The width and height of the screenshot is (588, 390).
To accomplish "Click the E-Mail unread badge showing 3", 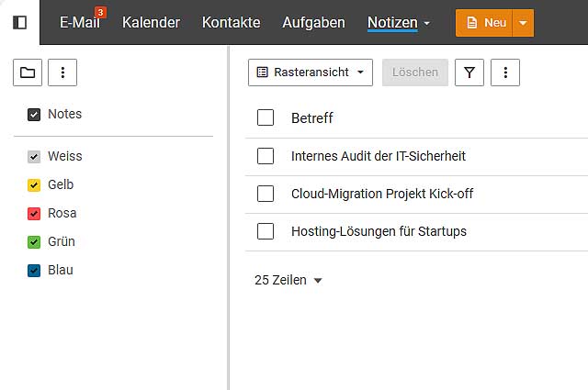I will (x=100, y=12).
